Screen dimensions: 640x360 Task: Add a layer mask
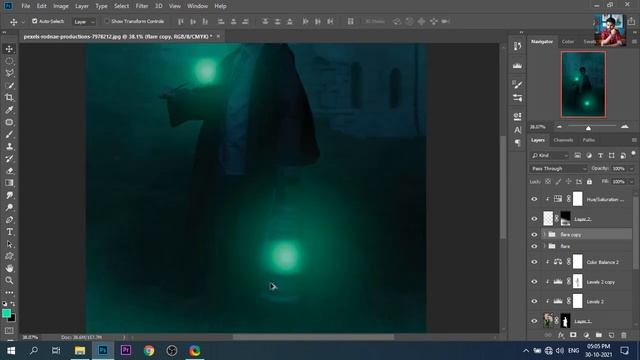click(x=573, y=335)
